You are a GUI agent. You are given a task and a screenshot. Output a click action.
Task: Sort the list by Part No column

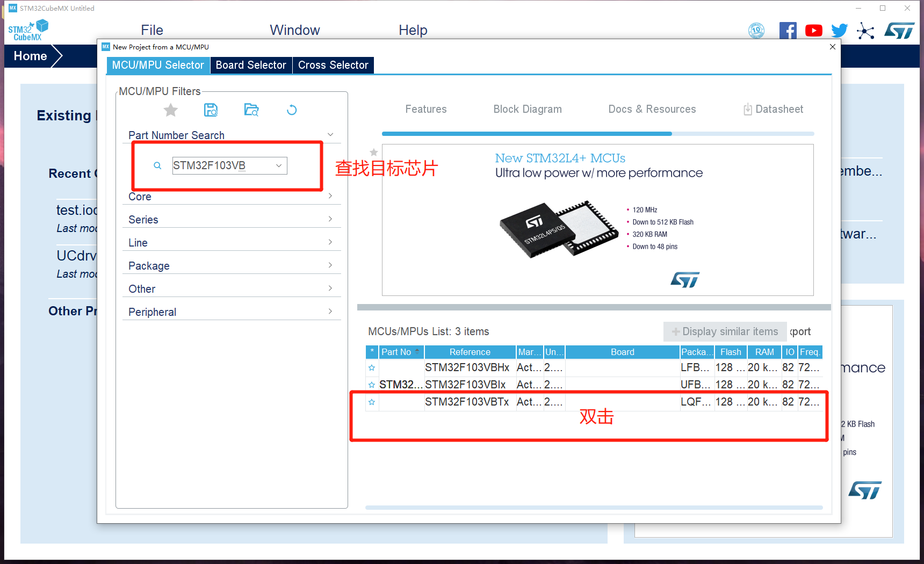click(x=401, y=352)
